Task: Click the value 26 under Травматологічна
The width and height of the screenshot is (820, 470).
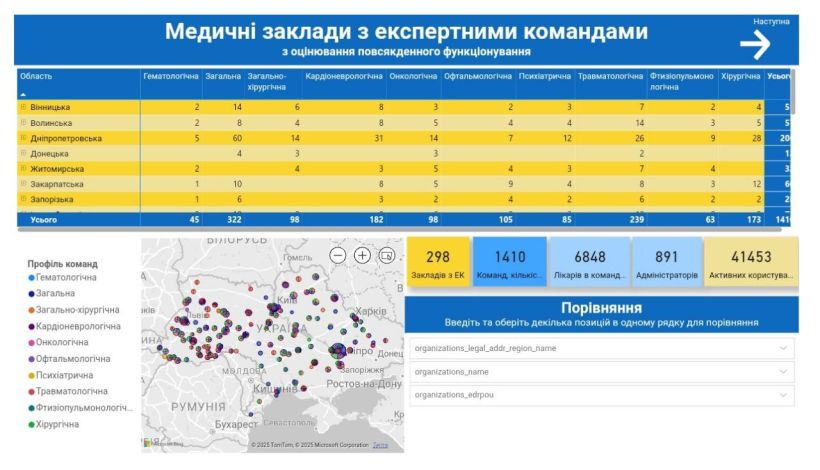Action: 639,138
